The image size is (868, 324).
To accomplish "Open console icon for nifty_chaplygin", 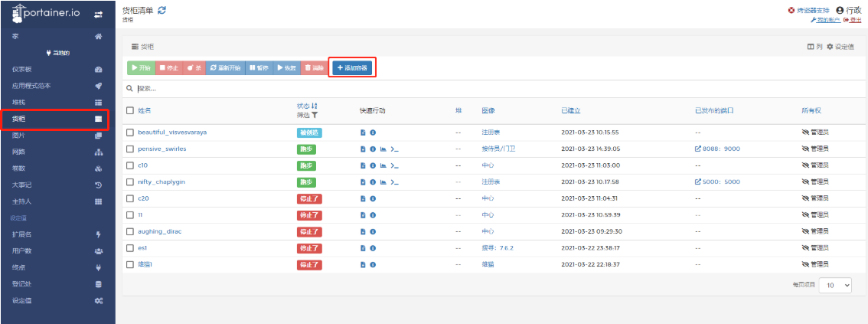I will tap(395, 182).
